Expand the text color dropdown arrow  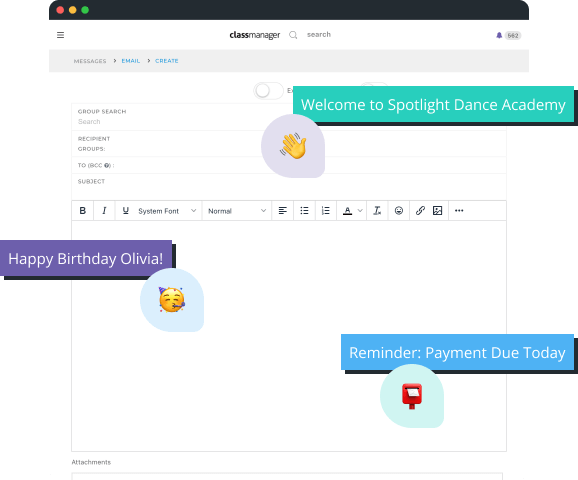click(x=360, y=211)
